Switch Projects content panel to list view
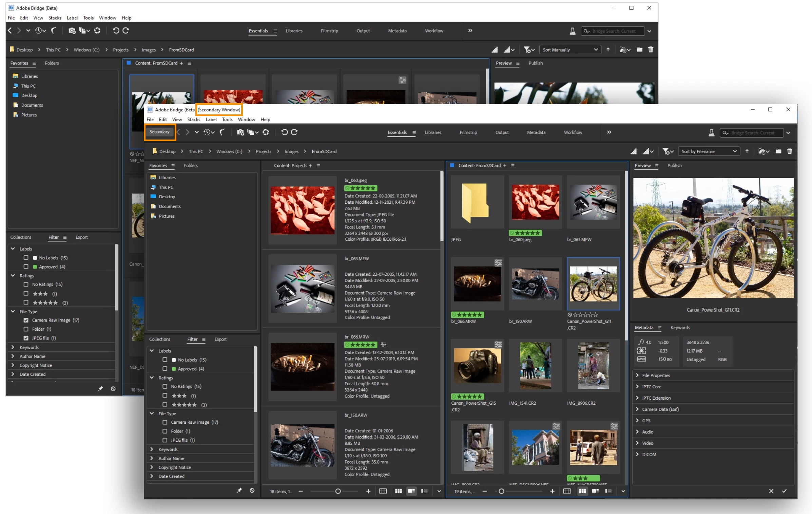Screen dimensions: 812x514 [424, 491]
